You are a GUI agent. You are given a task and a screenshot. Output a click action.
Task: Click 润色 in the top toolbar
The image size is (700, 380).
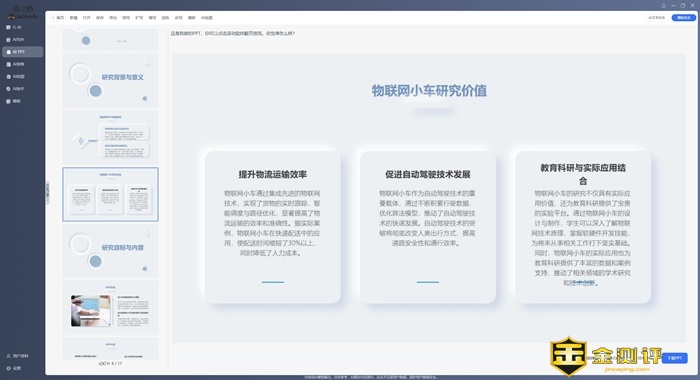point(165,18)
